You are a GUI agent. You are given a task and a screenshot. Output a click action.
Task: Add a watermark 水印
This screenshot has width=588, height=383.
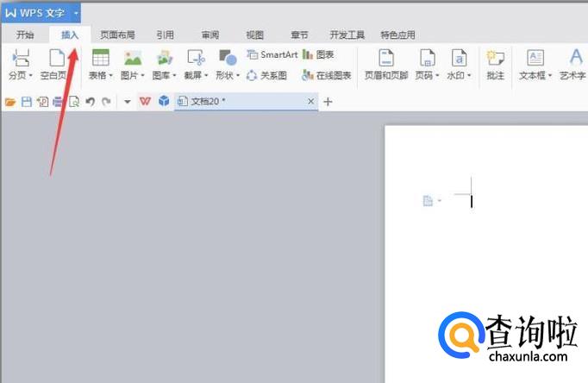click(x=459, y=58)
